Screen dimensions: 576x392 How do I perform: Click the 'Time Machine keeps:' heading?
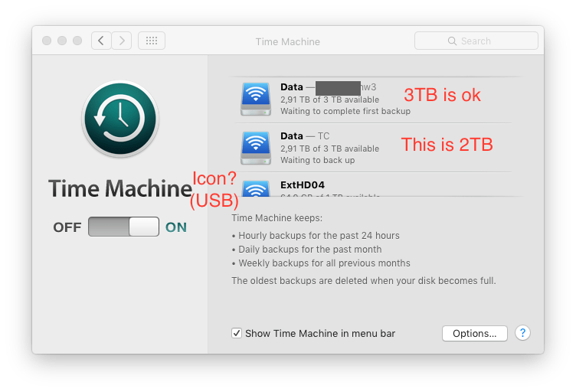[277, 218]
